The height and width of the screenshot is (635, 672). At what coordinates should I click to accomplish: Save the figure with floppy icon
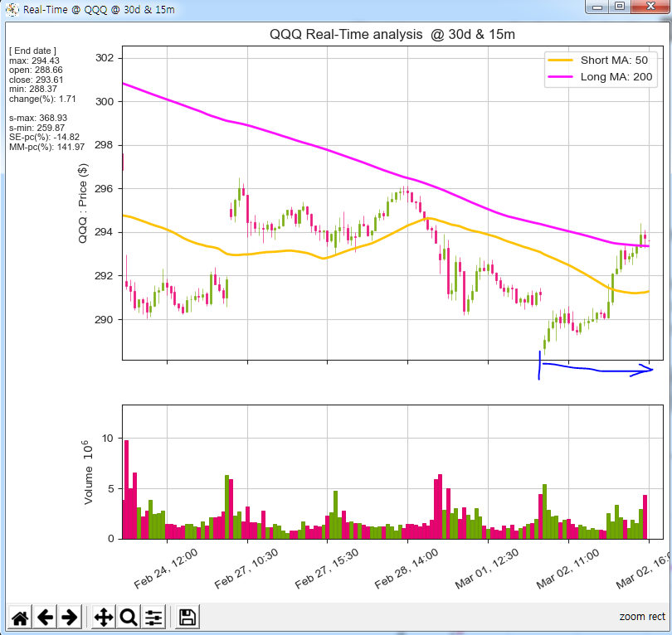point(187,617)
